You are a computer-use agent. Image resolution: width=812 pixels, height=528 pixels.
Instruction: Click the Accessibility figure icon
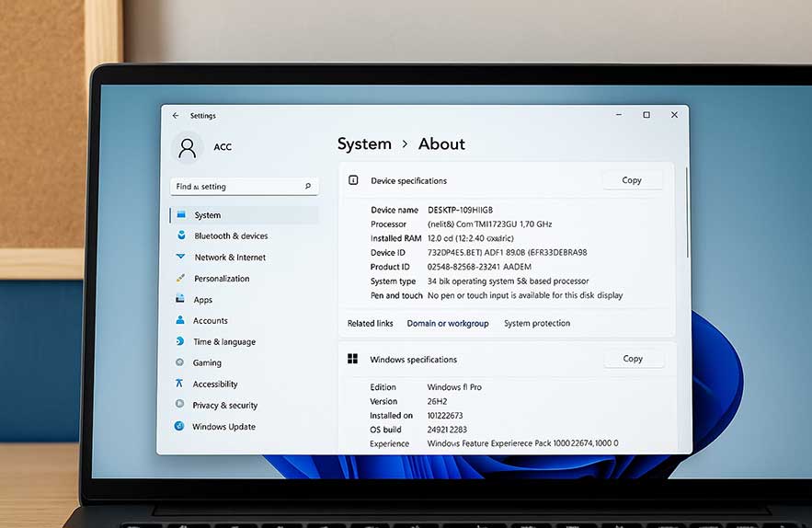click(179, 384)
